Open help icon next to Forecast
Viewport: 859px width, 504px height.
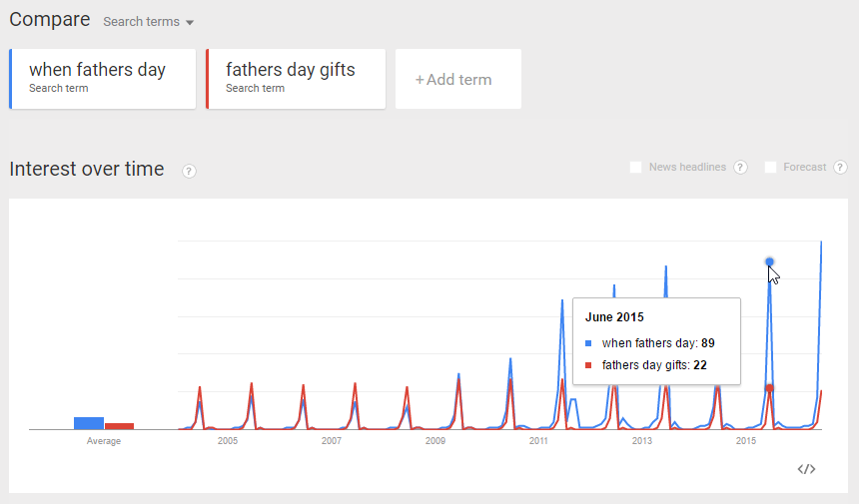[x=840, y=167]
